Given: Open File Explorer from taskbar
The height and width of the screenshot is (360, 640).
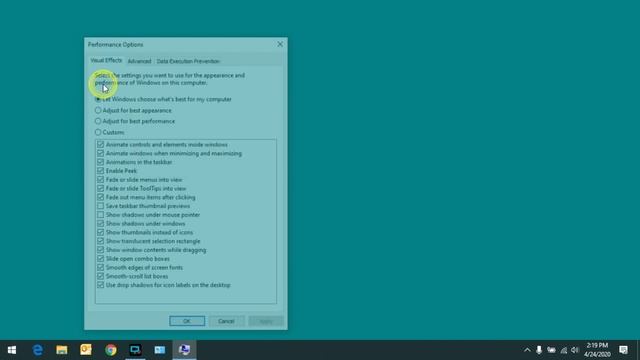Looking at the screenshot, I should tap(62, 350).
